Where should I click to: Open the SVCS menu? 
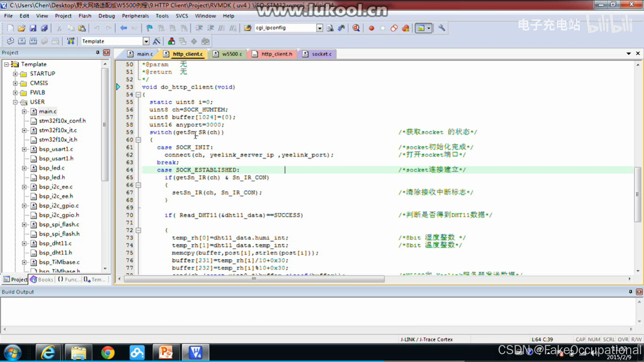[x=182, y=16]
